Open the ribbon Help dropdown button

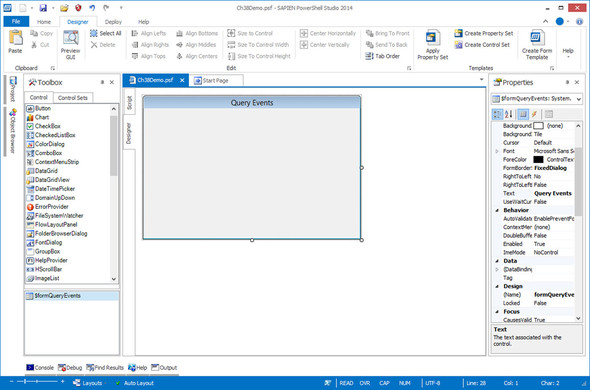coord(568,52)
